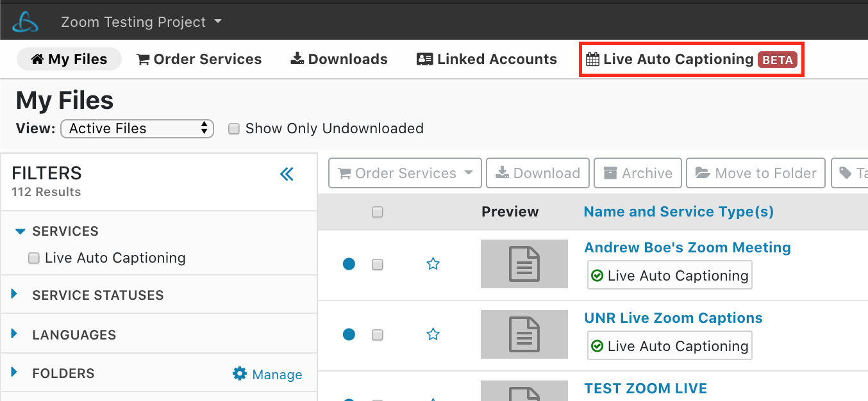Click the Preview column header
Viewport: 868px width, 401px height.
(x=510, y=211)
